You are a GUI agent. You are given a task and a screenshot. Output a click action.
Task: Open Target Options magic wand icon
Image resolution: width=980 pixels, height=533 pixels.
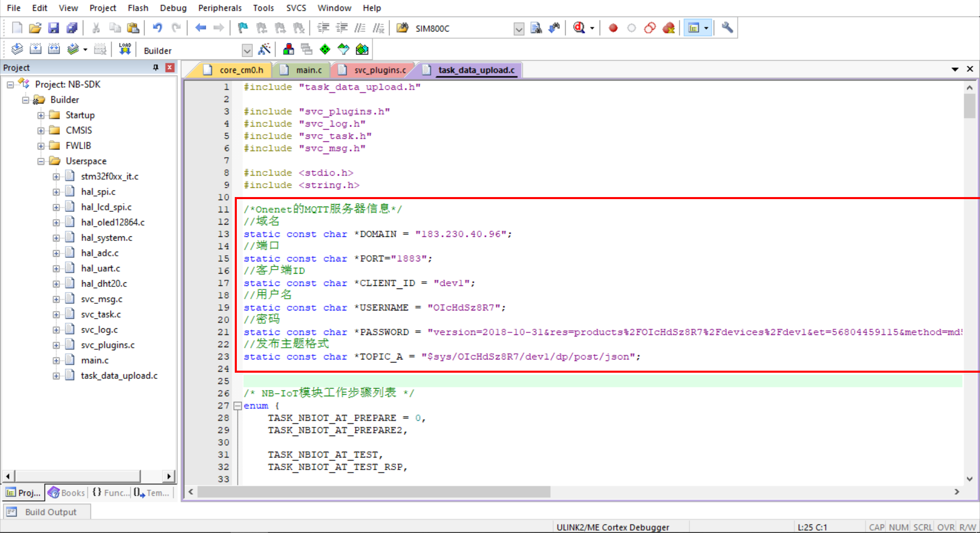[264, 50]
